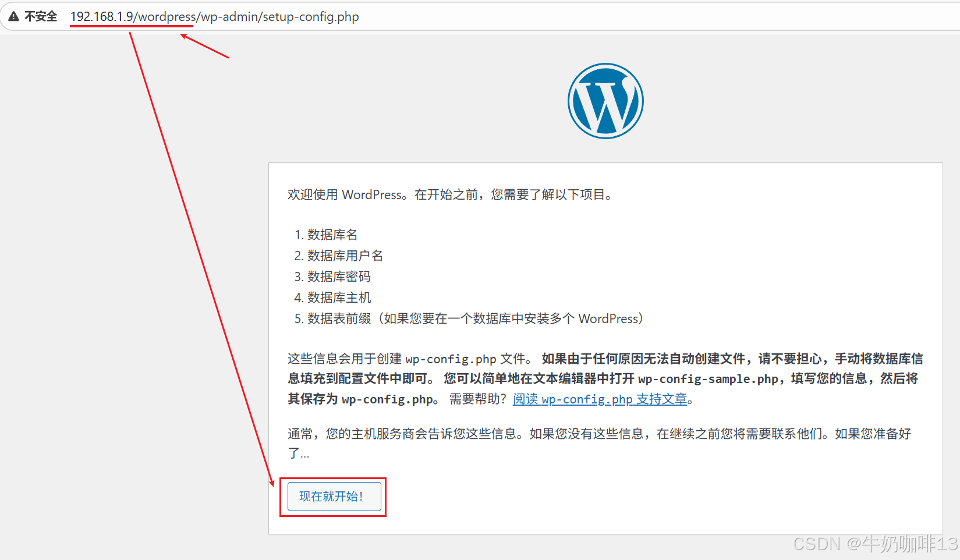Click the paragraph starting with 通常，您的主机服务商
The image size is (960, 560).
point(600,443)
